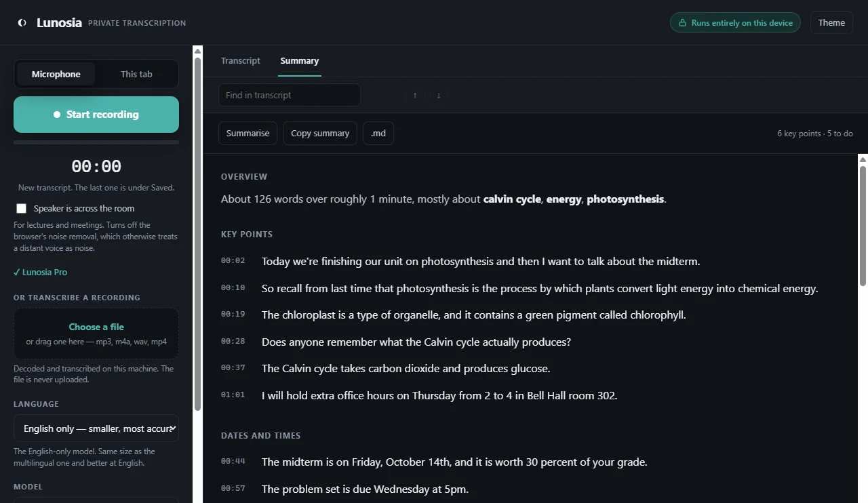Switch to the Transcript tab
This screenshot has height=503, width=868.
[x=241, y=60]
